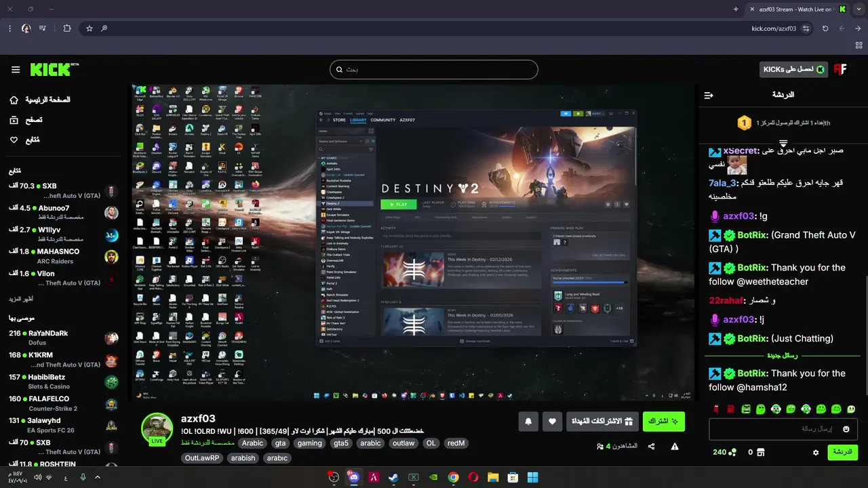Click the KICK logo
The height and width of the screenshot is (488, 868).
point(54,69)
